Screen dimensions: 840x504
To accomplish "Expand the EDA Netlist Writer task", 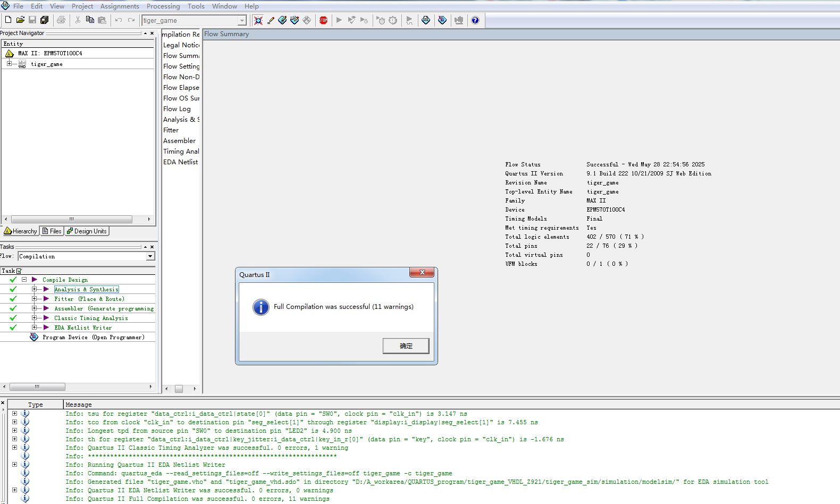I will coord(34,327).
